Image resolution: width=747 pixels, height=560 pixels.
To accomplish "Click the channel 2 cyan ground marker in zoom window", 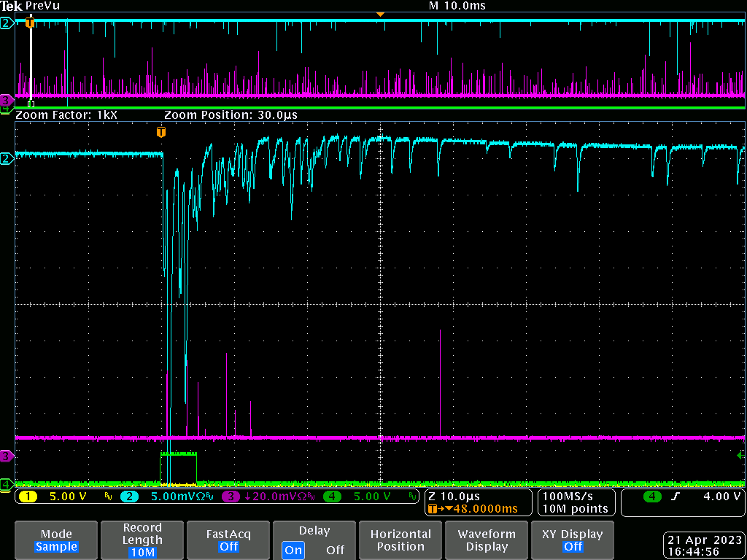I will coord(6,159).
